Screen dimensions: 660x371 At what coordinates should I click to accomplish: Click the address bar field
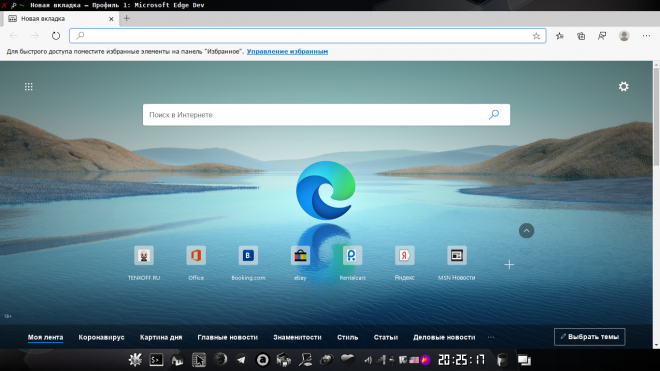(x=307, y=36)
